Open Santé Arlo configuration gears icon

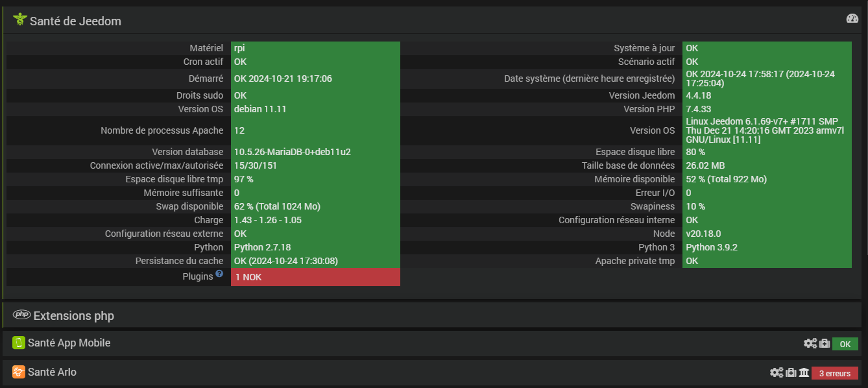(777, 372)
